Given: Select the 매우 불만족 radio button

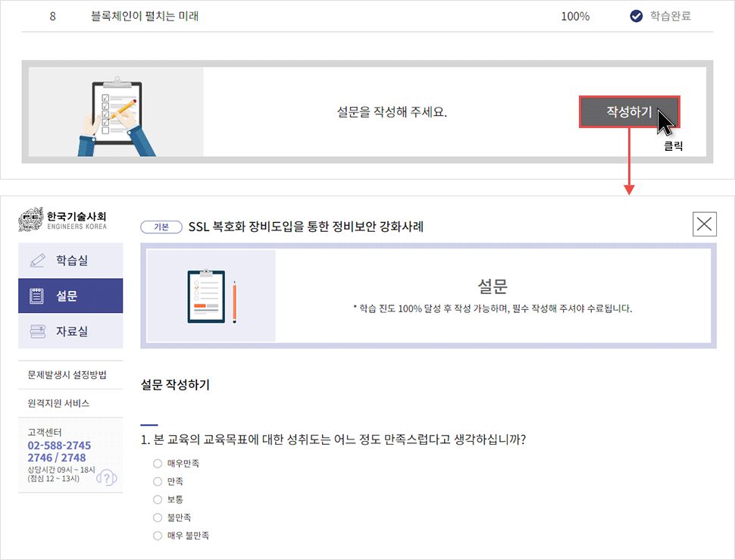Looking at the screenshot, I should click(x=157, y=536).
